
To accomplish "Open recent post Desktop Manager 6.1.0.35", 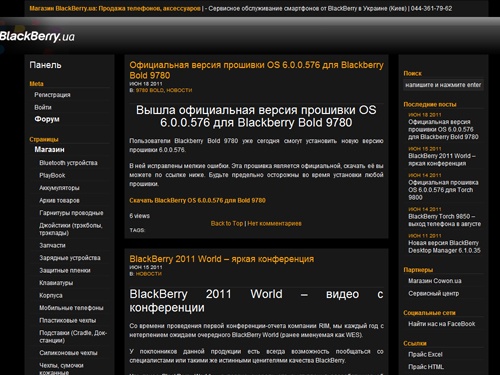I will coord(444,247).
